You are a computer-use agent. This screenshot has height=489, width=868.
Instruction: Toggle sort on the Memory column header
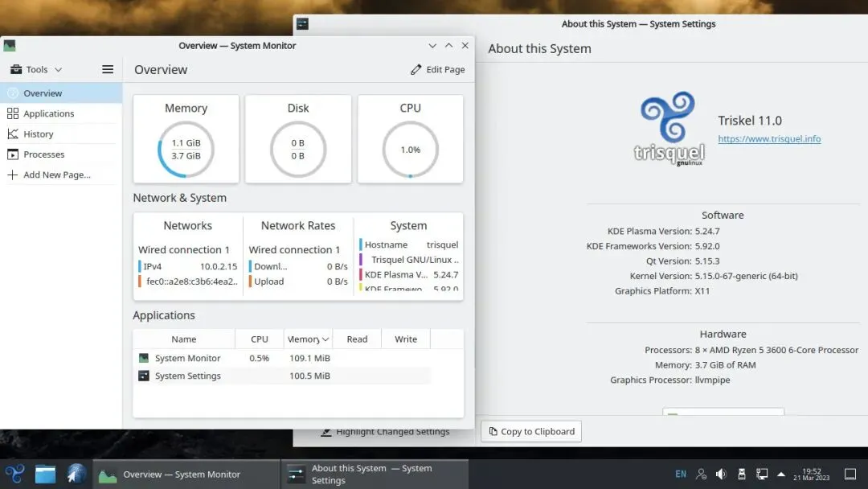pos(308,339)
